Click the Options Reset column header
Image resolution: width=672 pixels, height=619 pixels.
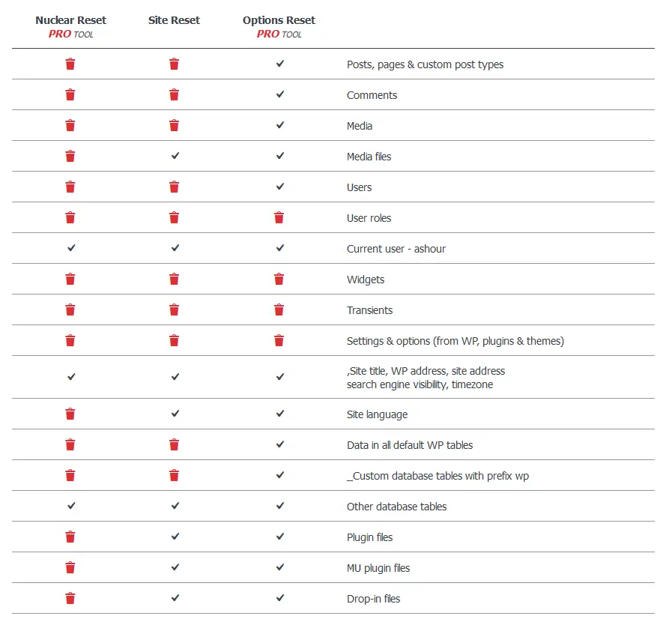coord(279,21)
